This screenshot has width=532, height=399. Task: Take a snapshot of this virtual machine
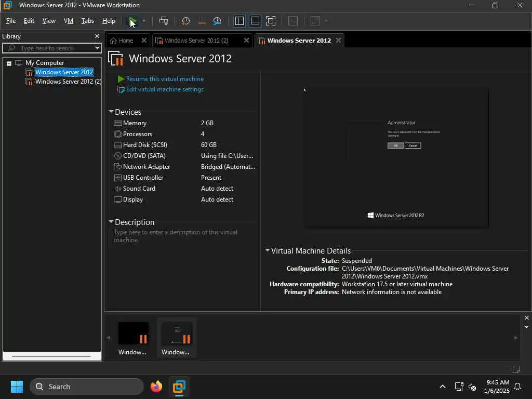click(x=185, y=21)
